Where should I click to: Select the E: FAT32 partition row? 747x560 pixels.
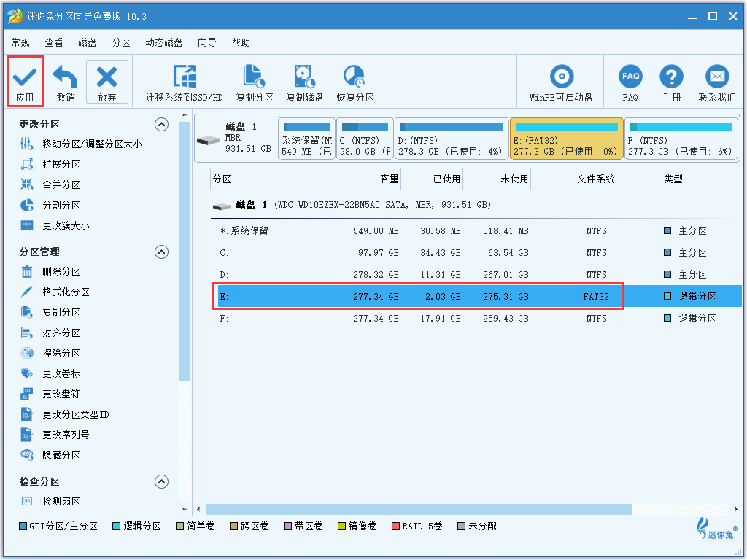click(x=476, y=297)
